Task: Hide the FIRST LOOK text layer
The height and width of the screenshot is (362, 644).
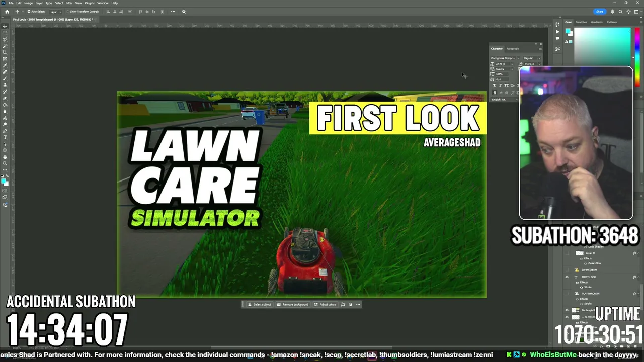Action: (x=567, y=277)
